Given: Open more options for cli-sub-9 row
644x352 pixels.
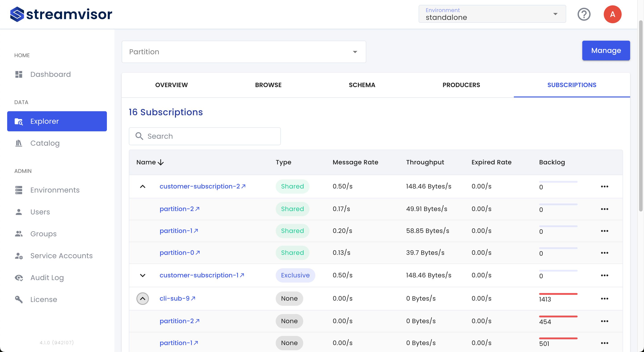Looking at the screenshot, I should tap(604, 299).
